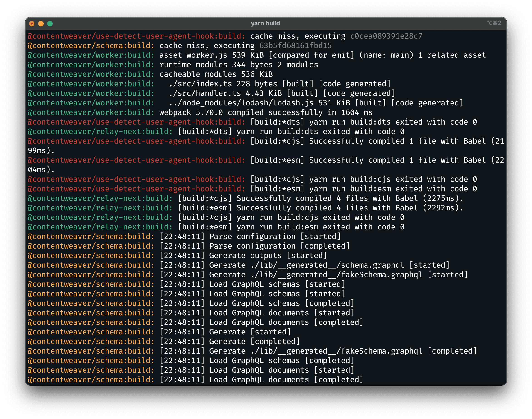Click the green zoom window button

click(50, 24)
